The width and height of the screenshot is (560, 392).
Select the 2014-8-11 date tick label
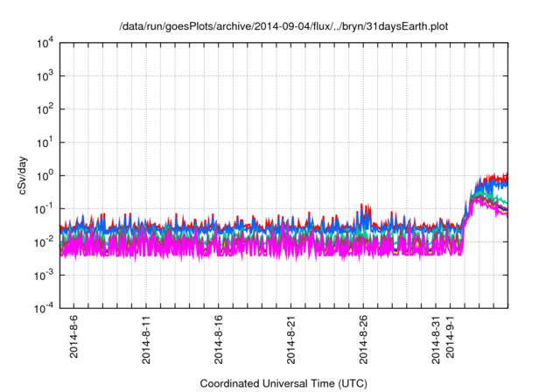point(145,344)
